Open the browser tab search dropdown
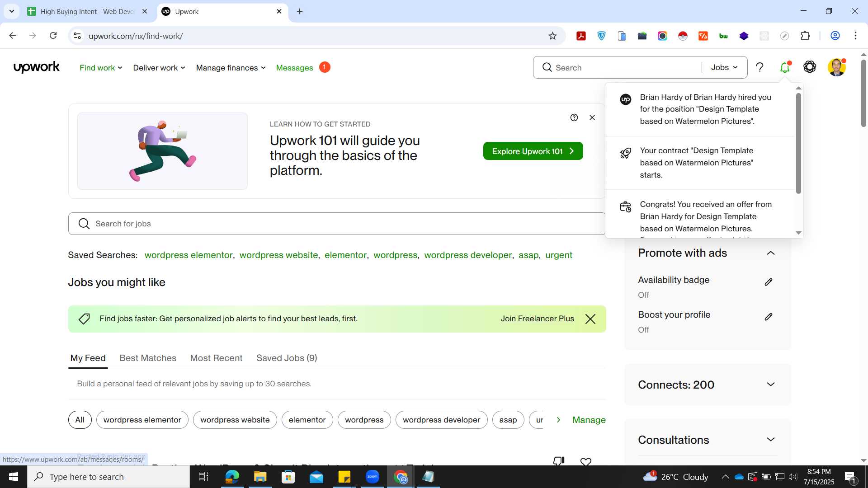 tap(12, 11)
